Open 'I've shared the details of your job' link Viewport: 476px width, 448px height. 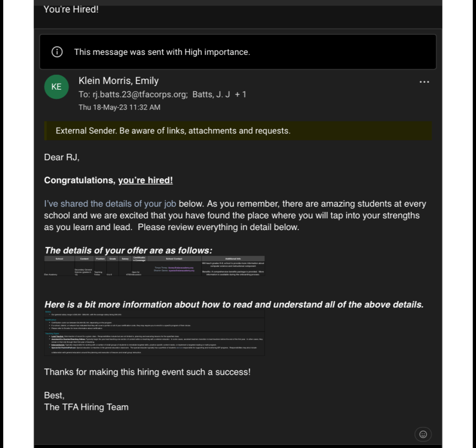[x=110, y=204]
